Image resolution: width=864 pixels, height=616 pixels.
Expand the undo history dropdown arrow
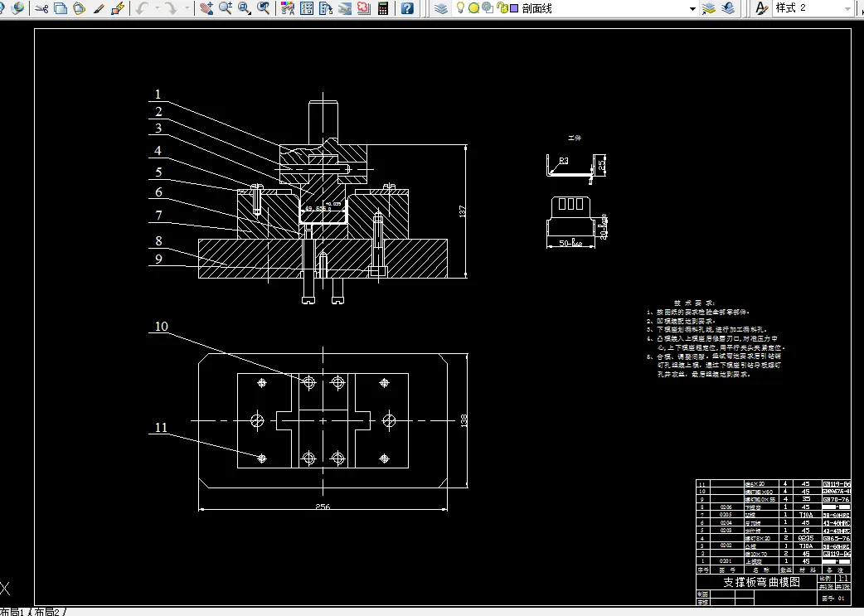[158, 8]
